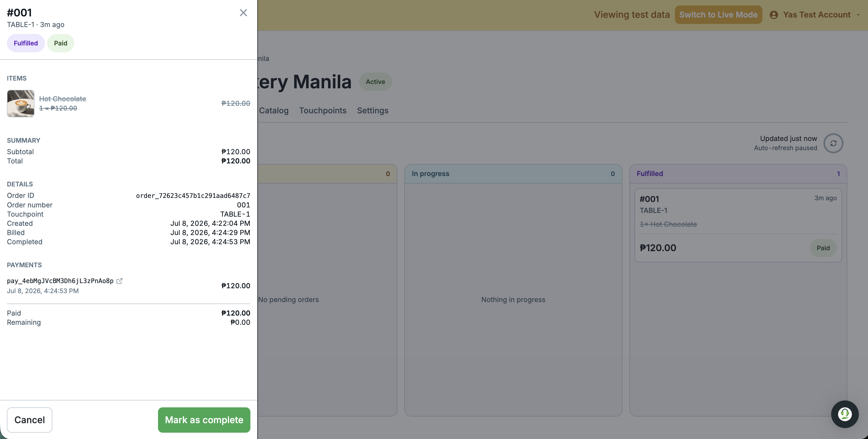Open the Settings tab

(373, 110)
